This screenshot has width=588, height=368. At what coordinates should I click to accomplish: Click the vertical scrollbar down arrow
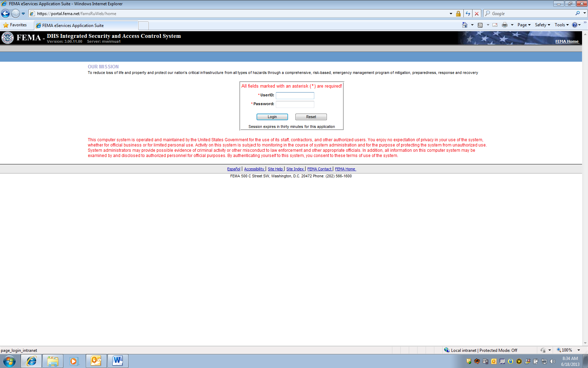point(585,343)
